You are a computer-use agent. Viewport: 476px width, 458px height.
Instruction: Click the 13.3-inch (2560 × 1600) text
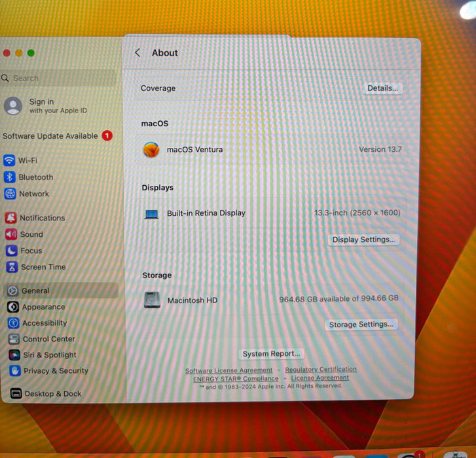coord(357,213)
